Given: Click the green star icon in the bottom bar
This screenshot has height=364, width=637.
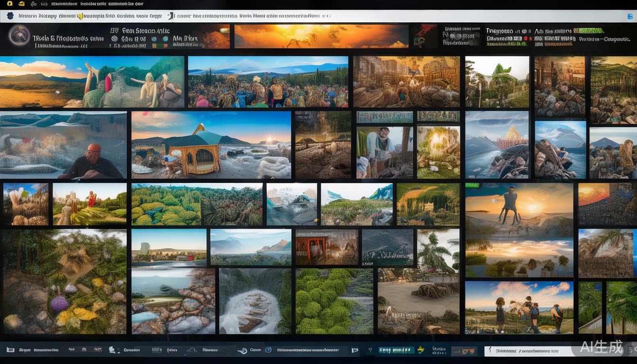Looking at the screenshot, I should [x=420, y=350].
